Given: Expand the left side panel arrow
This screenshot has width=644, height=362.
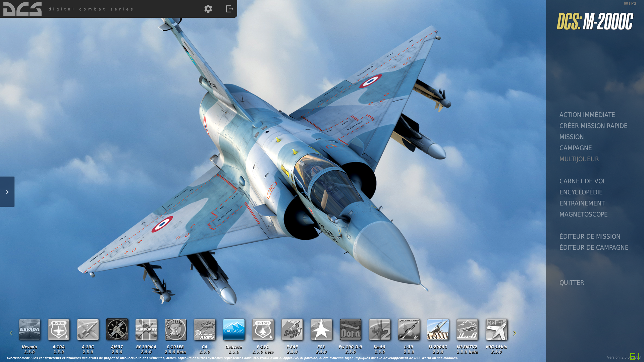Looking at the screenshot, I should click(7, 192).
